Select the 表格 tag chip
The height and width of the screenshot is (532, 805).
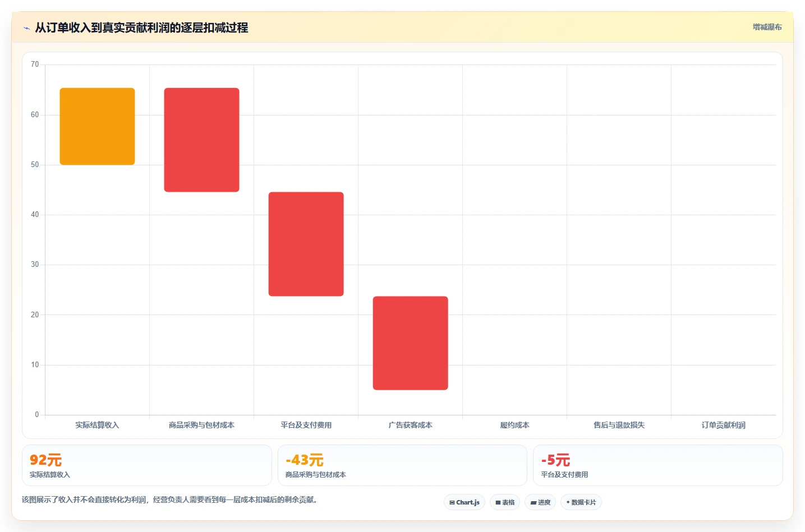pyautogui.click(x=505, y=502)
